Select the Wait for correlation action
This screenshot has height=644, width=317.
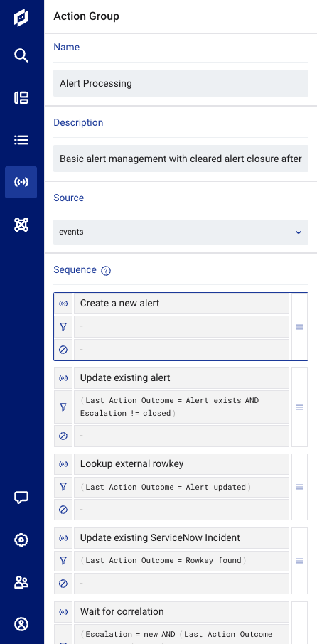(181, 612)
